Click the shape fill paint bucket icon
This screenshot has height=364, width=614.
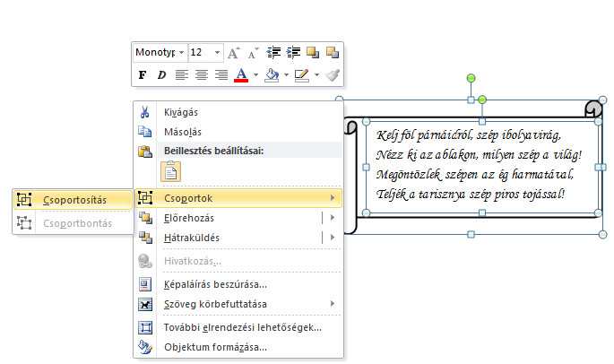(272, 74)
